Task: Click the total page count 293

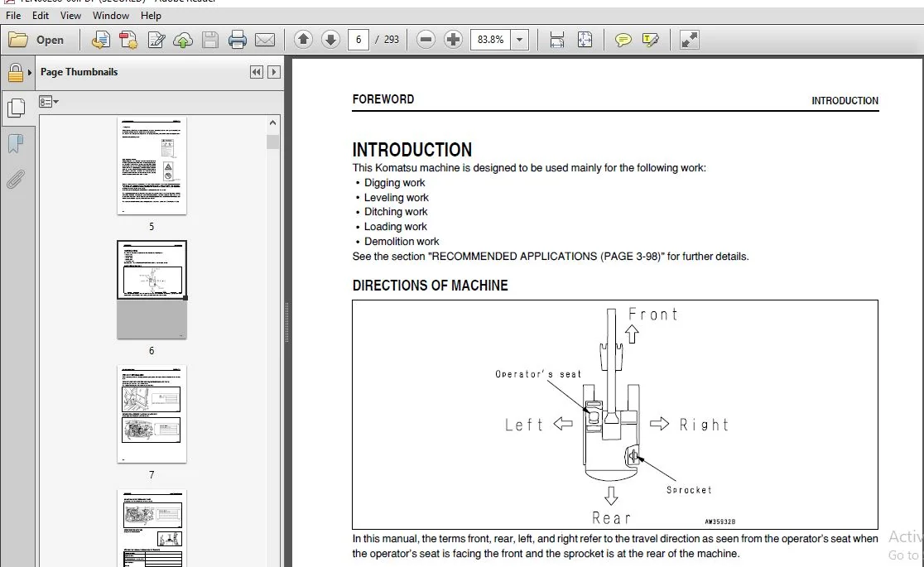Action: [x=392, y=40]
